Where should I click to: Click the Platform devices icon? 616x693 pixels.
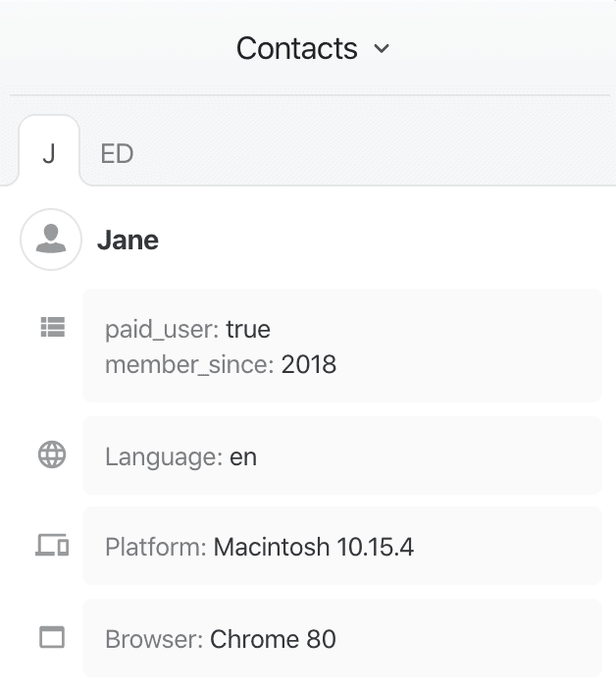click(x=52, y=545)
